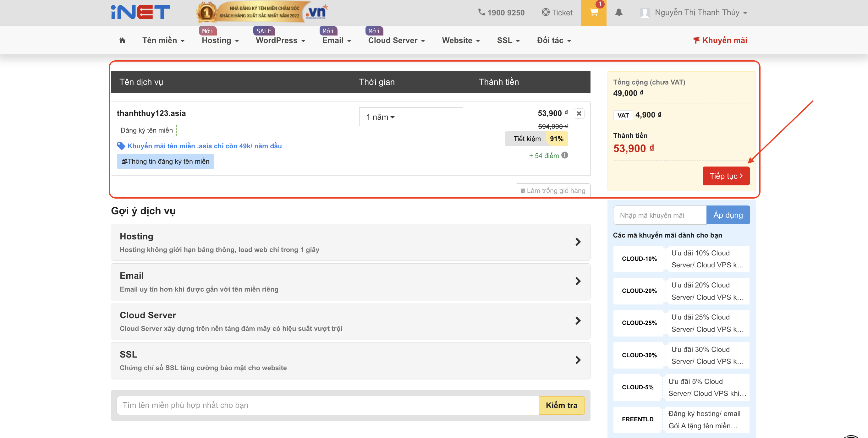Viewport: 868px width, 438px height.
Task: View the Khuyến mãi promotions page
Action: pos(720,41)
